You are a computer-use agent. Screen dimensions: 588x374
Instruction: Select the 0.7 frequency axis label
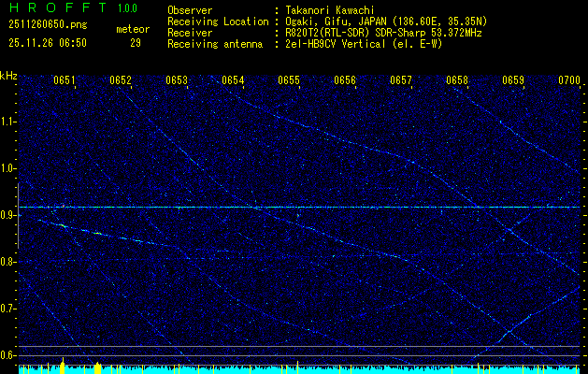coord(8,309)
